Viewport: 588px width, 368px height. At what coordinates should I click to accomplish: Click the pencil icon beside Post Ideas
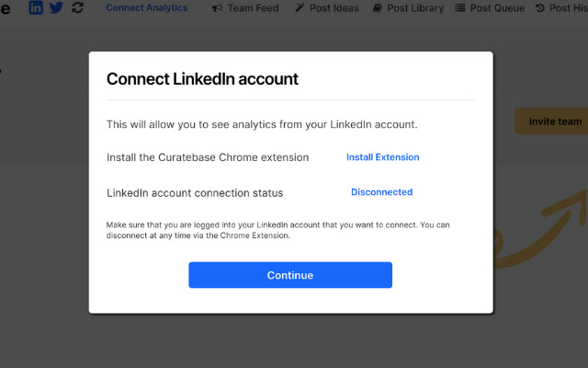[x=300, y=7]
